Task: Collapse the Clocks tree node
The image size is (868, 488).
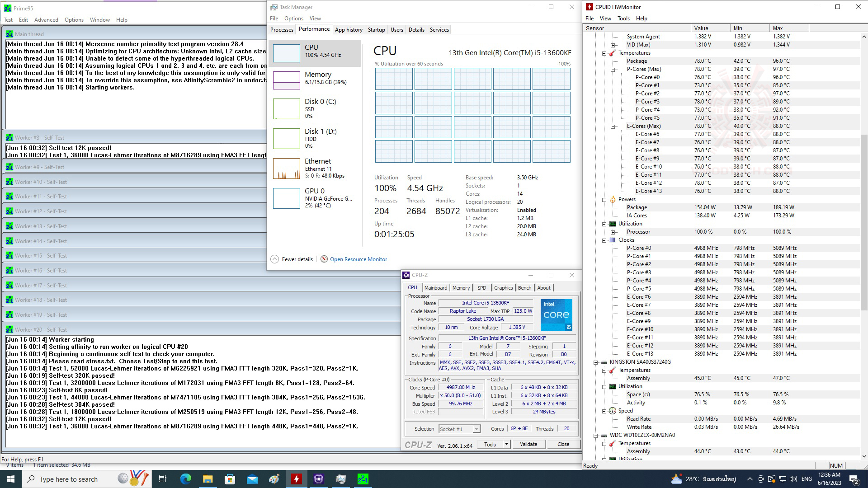Action: click(604, 240)
